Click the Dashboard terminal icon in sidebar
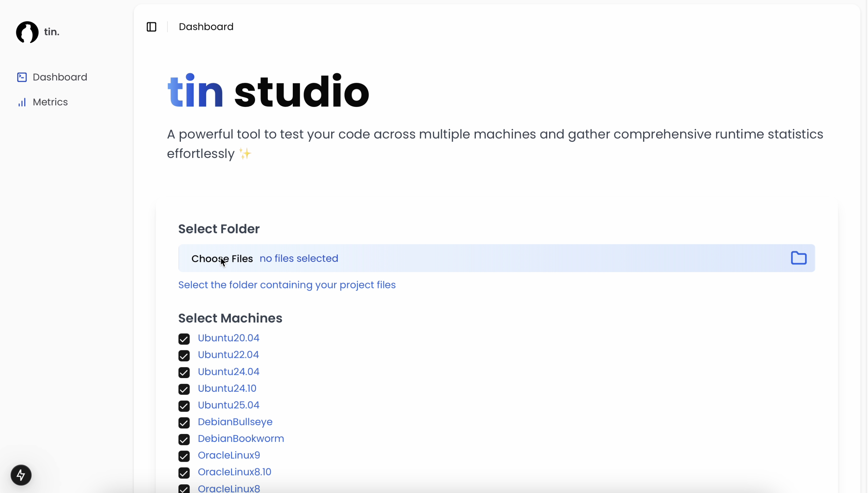This screenshot has height=493, width=868. click(22, 77)
